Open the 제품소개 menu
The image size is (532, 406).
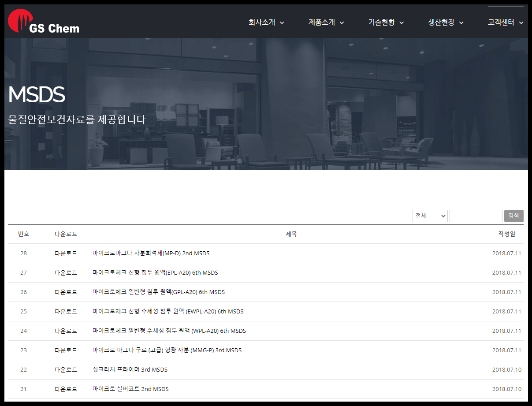click(326, 22)
